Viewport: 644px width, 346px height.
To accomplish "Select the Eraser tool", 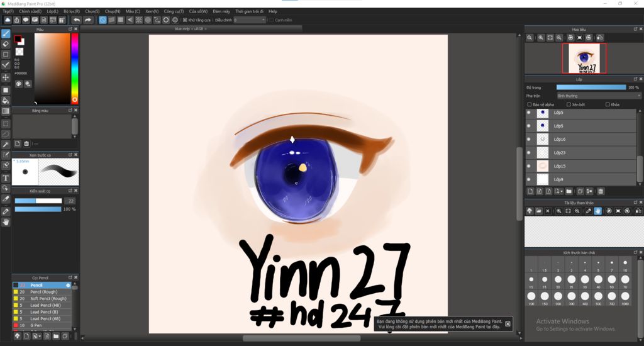I will coord(6,44).
